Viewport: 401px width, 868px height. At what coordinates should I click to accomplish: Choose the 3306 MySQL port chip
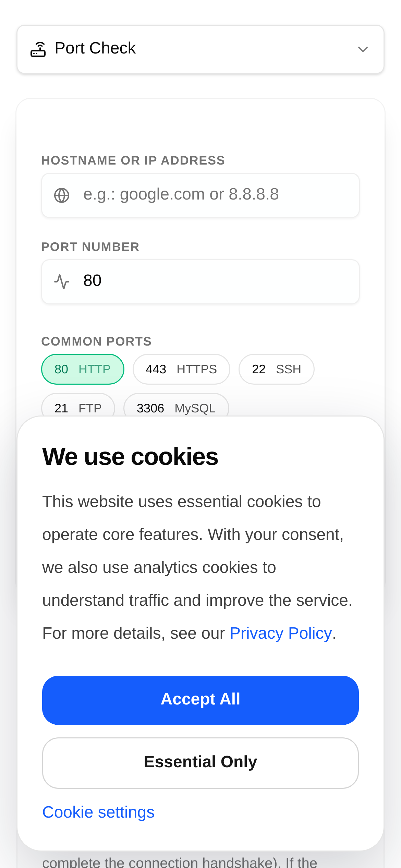click(x=176, y=407)
